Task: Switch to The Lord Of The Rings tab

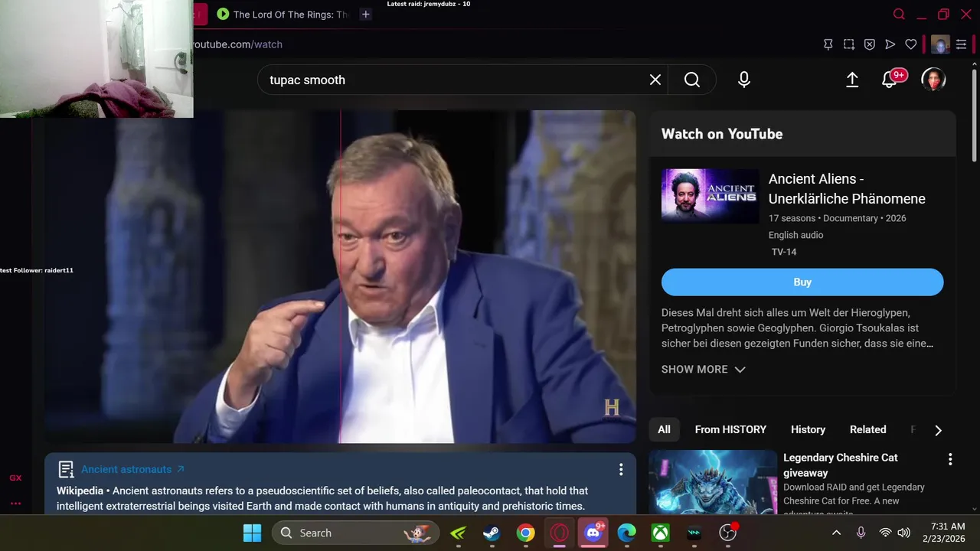Action: click(x=283, y=14)
